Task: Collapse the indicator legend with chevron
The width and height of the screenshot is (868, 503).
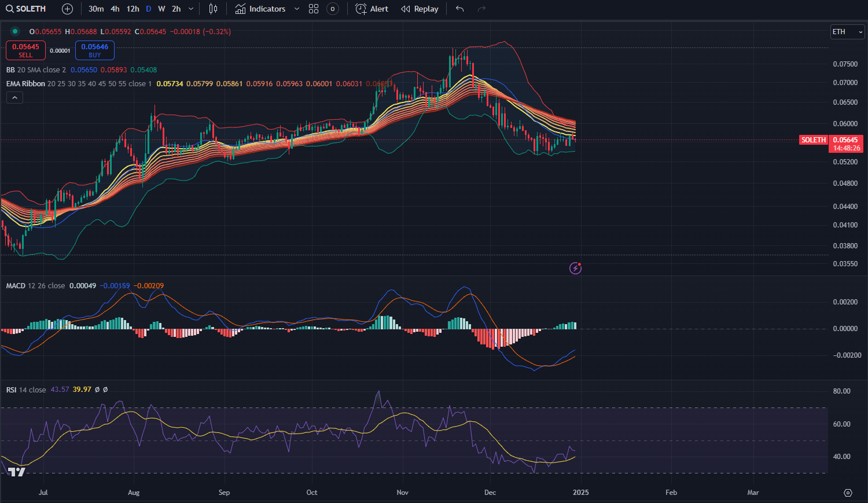Action: pos(14,98)
